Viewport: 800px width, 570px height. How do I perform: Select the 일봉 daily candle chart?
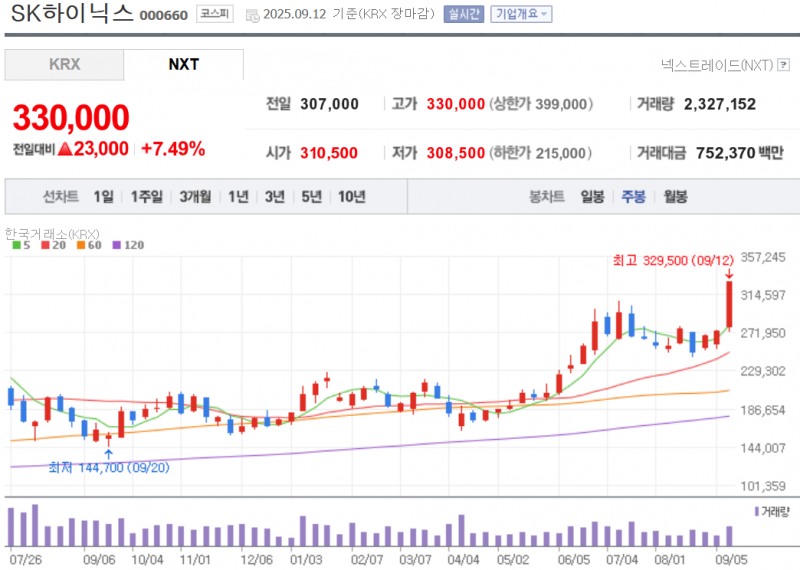coord(593,197)
